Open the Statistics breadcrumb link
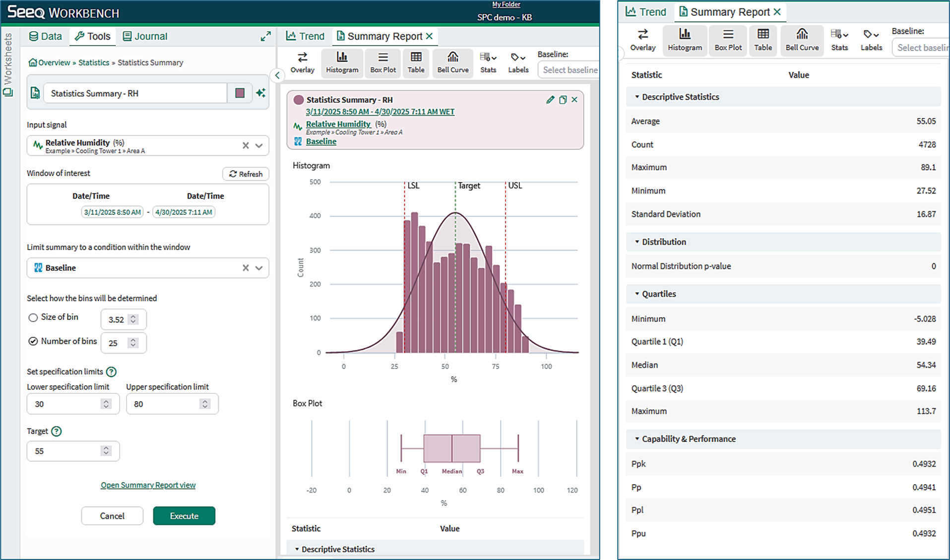The height and width of the screenshot is (560, 950). point(94,62)
